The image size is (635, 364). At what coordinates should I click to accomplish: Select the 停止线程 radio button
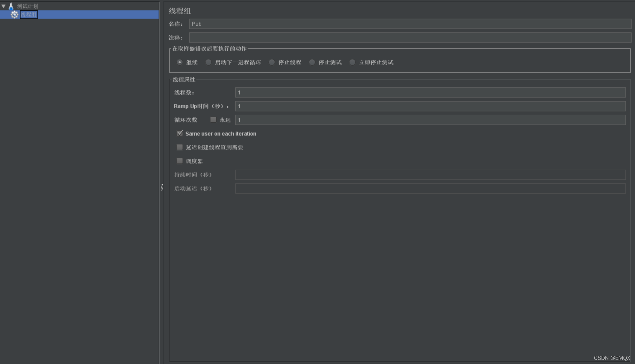pos(272,62)
